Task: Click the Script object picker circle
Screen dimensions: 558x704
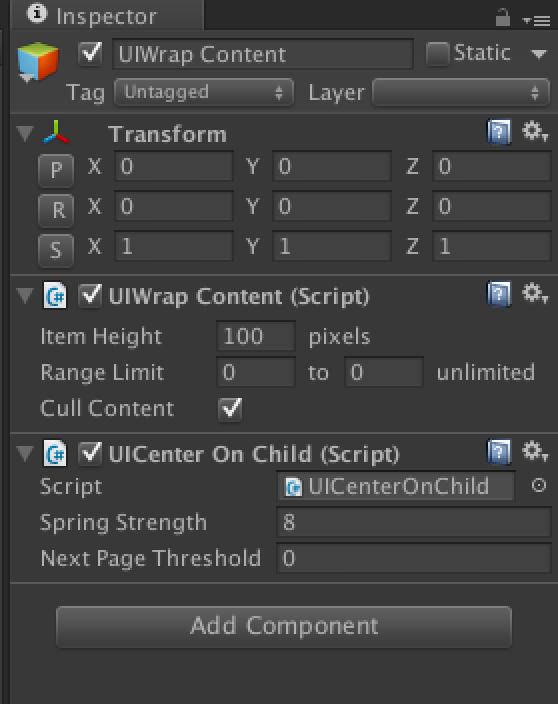Action: (x=539, y=485)
